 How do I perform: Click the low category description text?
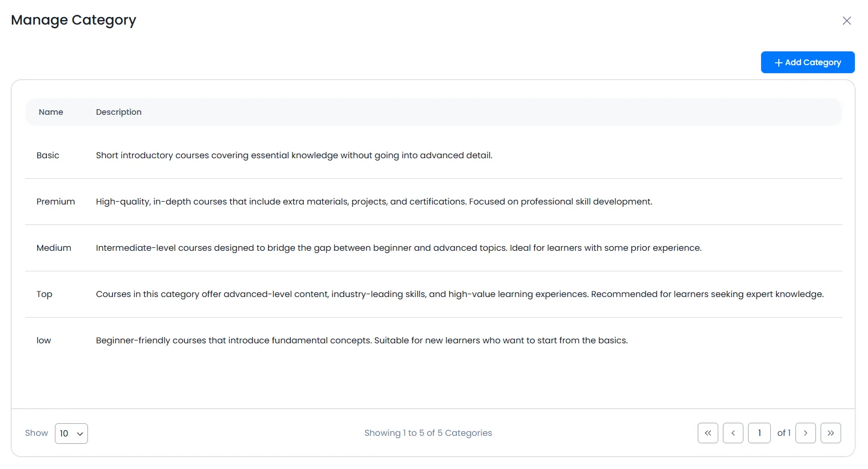[362, 340]
